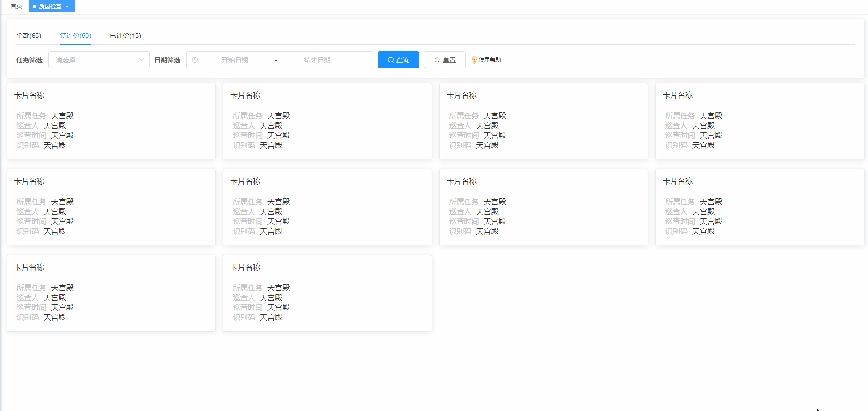Viewport: 868px width, 411px height.
Task: Click the magnifier icon in 查询 button
Action: click(x=391, y=60)
